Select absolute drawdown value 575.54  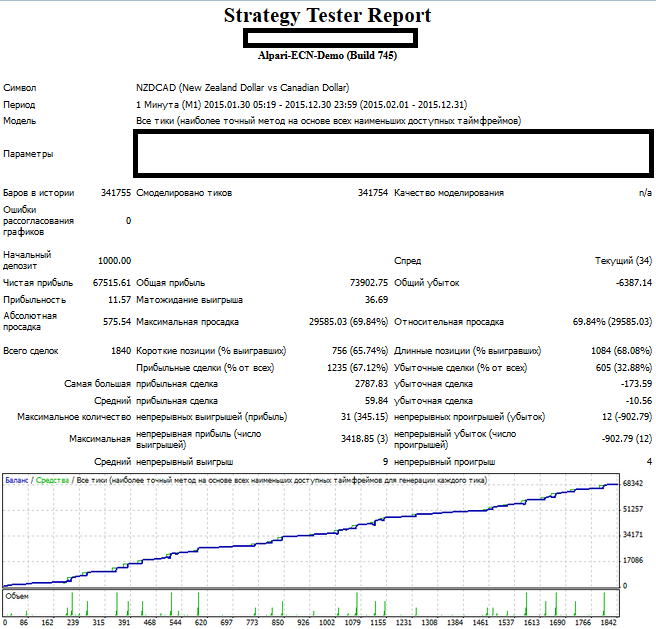pyautogui.click(x=117, y=322)
